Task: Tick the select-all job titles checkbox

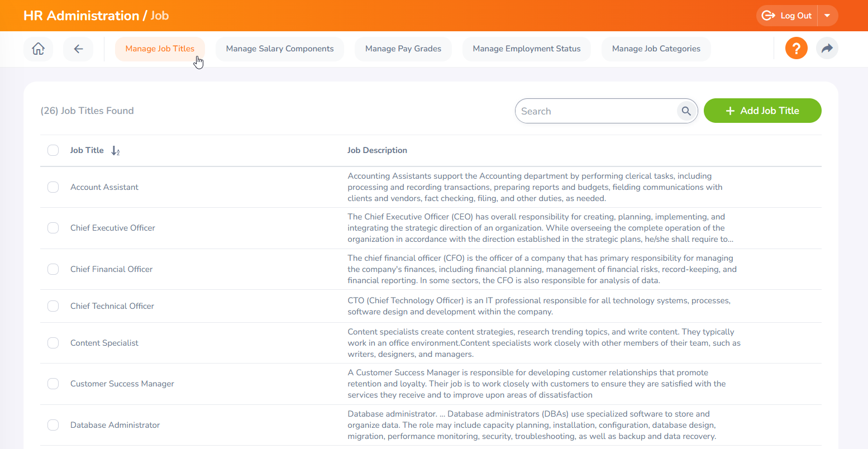Action: tap(53, 150)
